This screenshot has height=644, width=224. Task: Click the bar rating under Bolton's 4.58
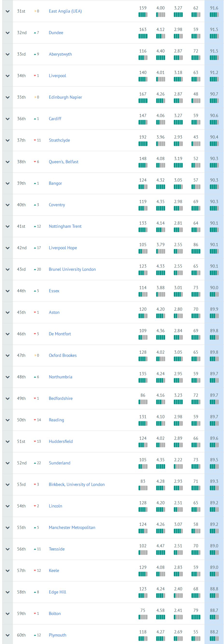[x=160, y=617]
